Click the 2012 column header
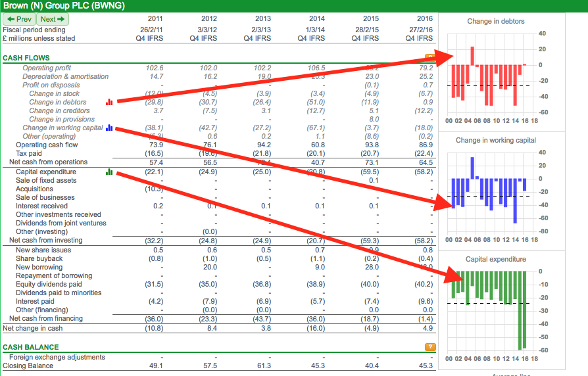588x376 pixels. [x=209, y=19]
